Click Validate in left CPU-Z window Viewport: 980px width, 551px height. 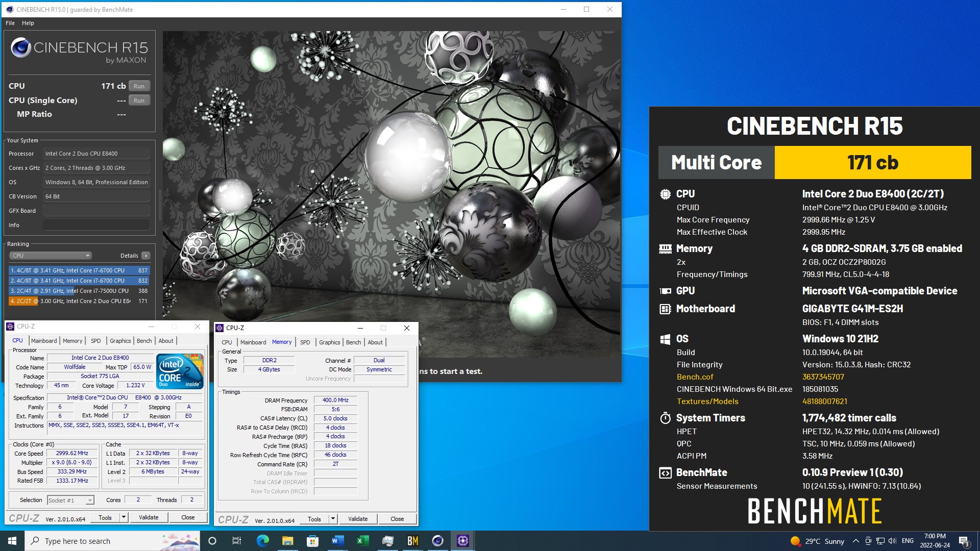click(149, 517)
